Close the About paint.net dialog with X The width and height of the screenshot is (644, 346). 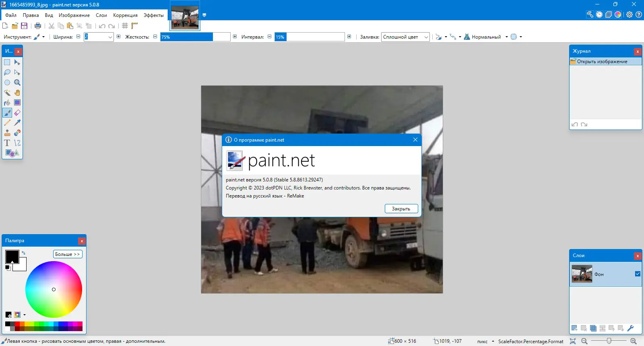[x=415, y=140]
